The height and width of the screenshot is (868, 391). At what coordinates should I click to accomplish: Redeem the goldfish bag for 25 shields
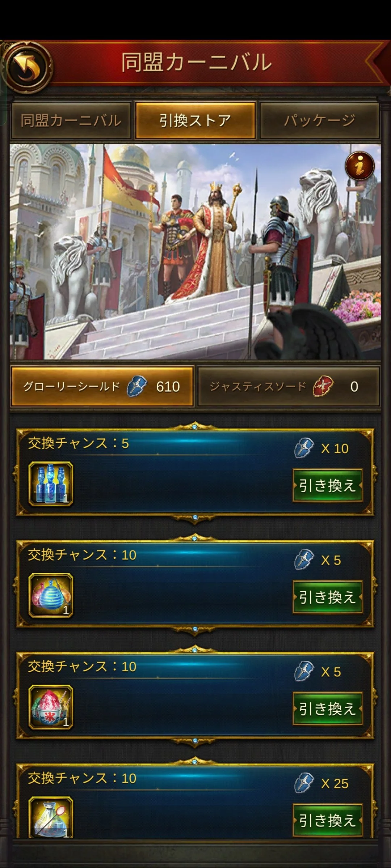[x=328, y=820]
